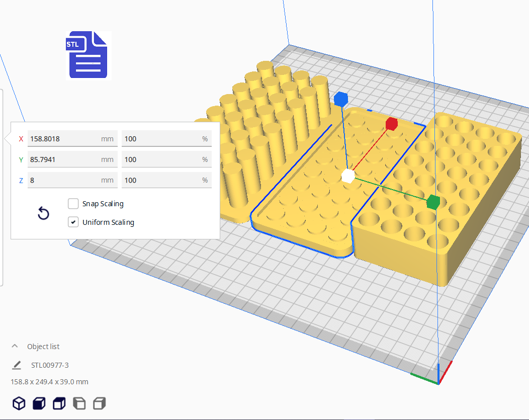Click the reset scale arrow icon
The height and width of the screenshot is (420, 529).
pos(44,214)
